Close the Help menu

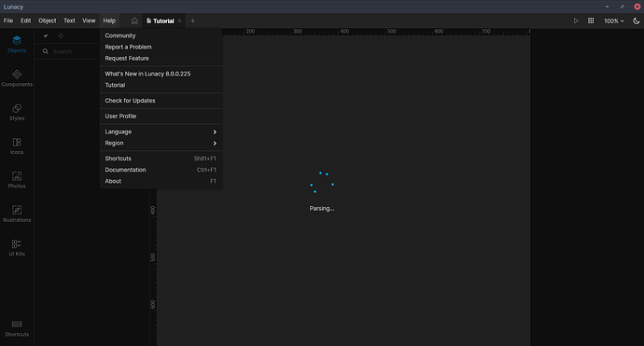pyautogui.click(x=109, y=21)
